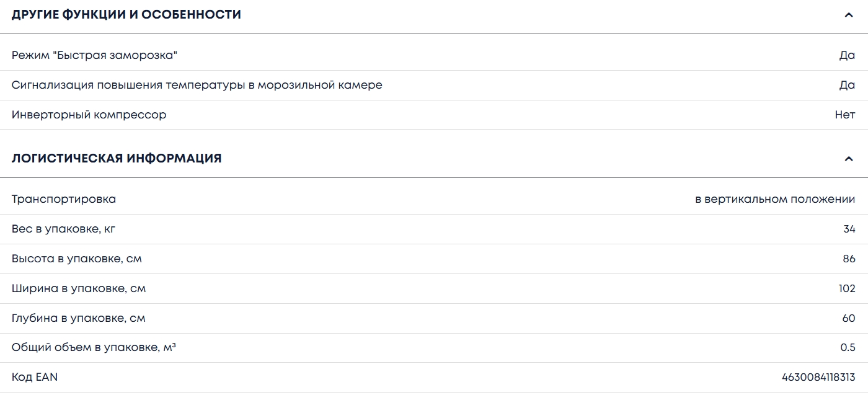Click the EAN code number 4630084118313
The width and height of the screenshot is (868, 395).
818,377
